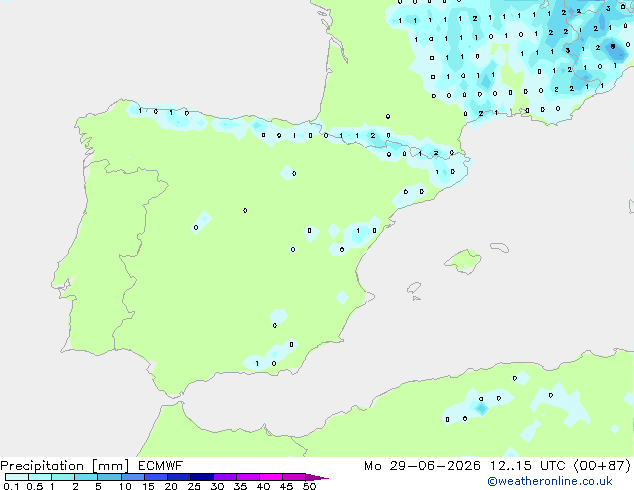This screenshot has width=634, height=490.
Task: Click the '10' legend scale label
Action: pos(125,486)
